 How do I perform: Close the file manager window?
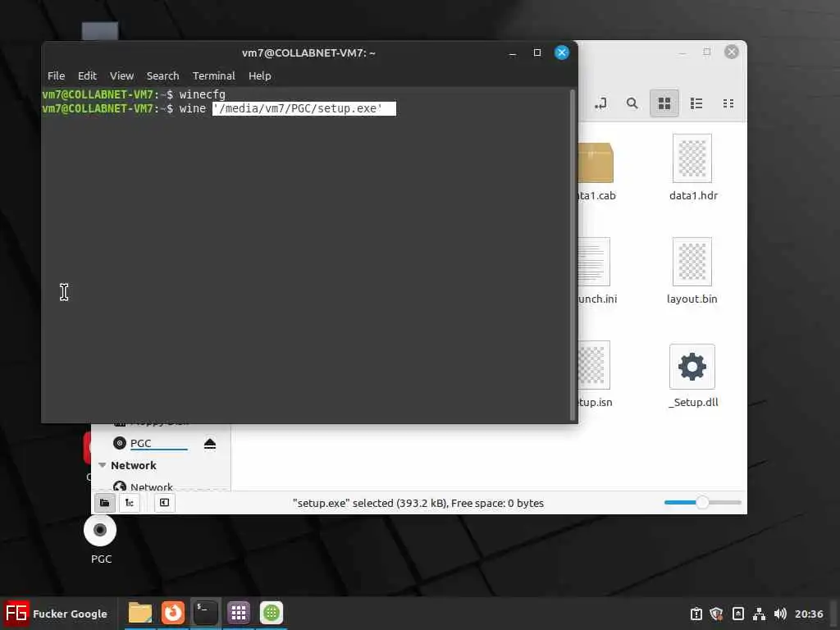click(x=731, y=52)
